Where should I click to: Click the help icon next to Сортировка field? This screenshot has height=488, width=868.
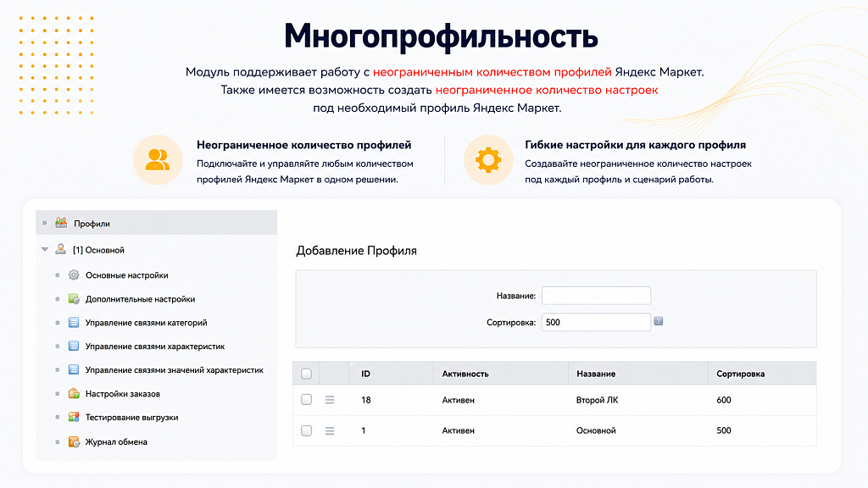click(658, 321)
